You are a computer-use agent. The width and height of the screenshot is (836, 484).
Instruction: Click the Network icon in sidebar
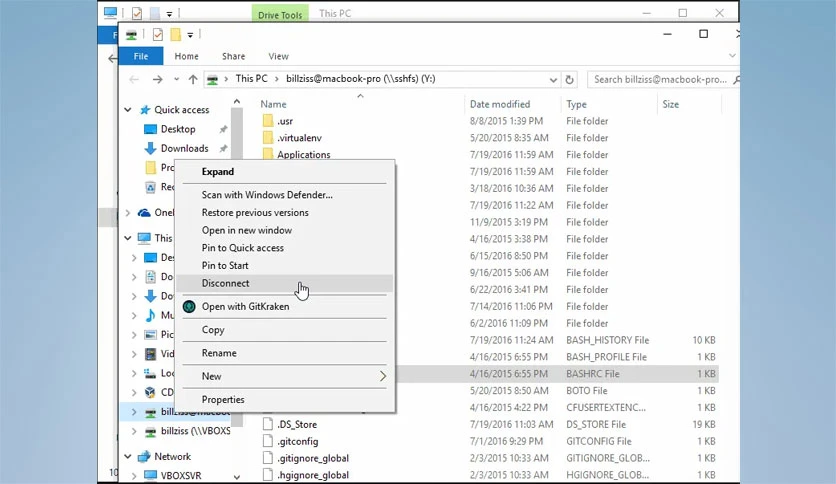[x=144, y=456]
